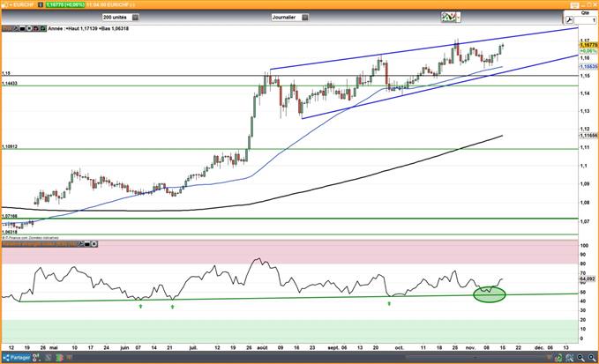Image resolution: width=599 pixels, height=364 pixels.
Task: Click the info icon beside EURCHF title
Action: 40,4
